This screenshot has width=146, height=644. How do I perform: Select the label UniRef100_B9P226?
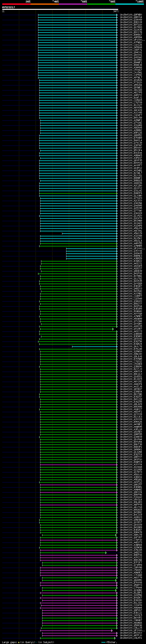click(131, 133)
